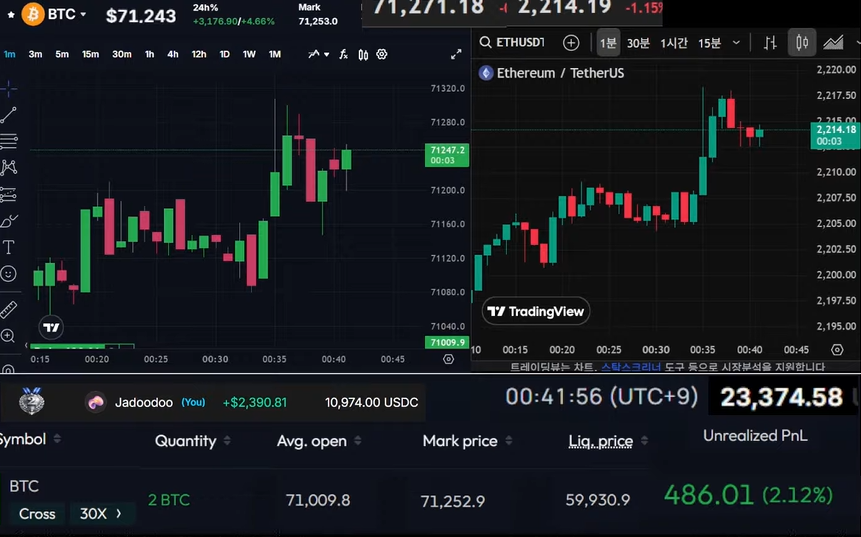Select the 30m timeframe on BTC chart
This screenshot has width=861, height=537.
tap(122, 54)
